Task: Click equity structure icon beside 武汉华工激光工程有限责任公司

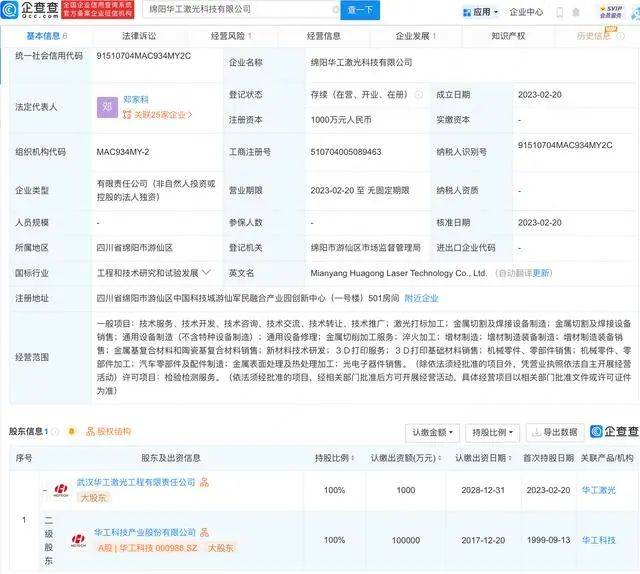Action: point(203,482)
